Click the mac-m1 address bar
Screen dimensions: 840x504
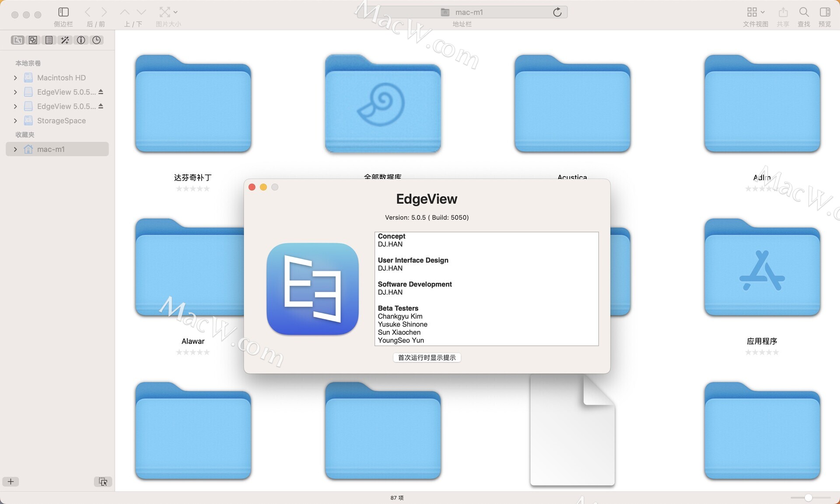[462, 12]
